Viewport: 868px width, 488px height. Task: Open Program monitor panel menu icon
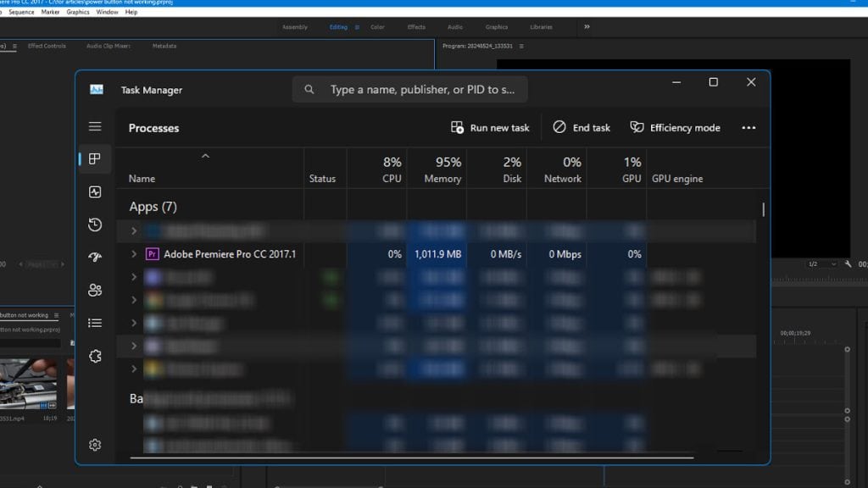coord(521,46)
